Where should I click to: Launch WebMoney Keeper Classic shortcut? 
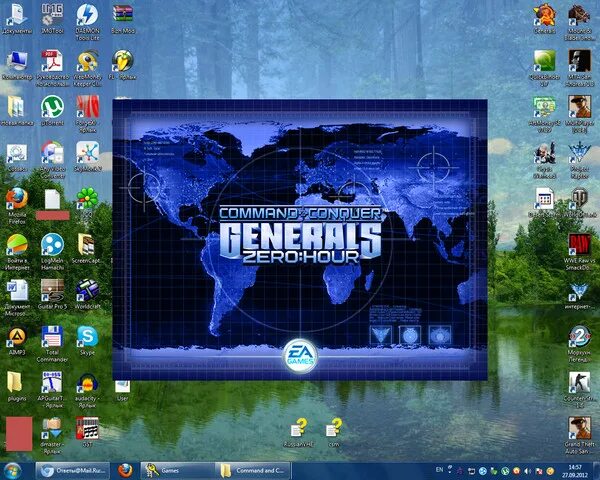click(87, 62)
